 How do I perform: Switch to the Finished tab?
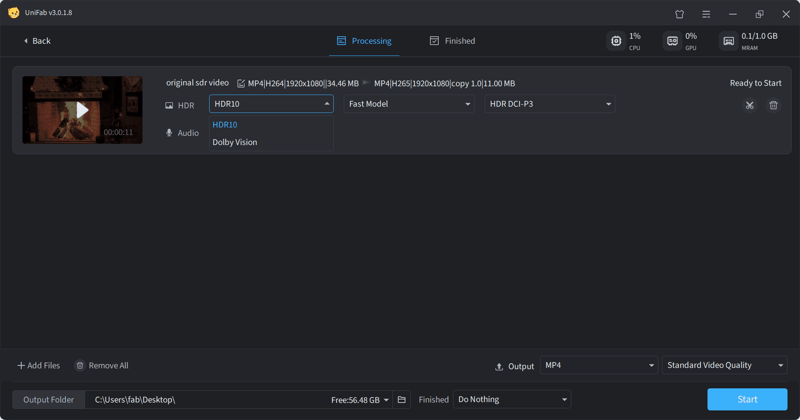(452, 41)
